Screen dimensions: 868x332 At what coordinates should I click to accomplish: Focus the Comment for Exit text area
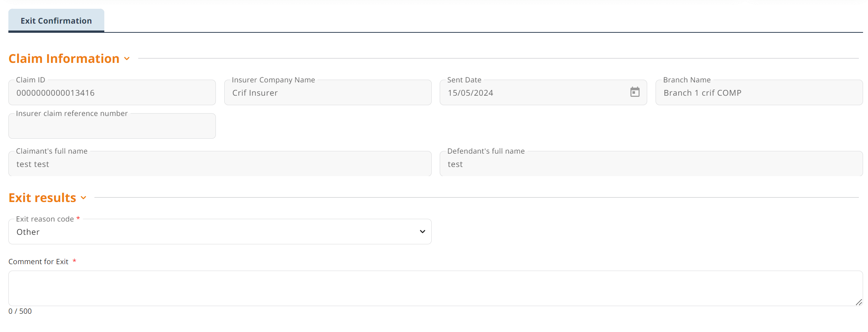[436, 288]
